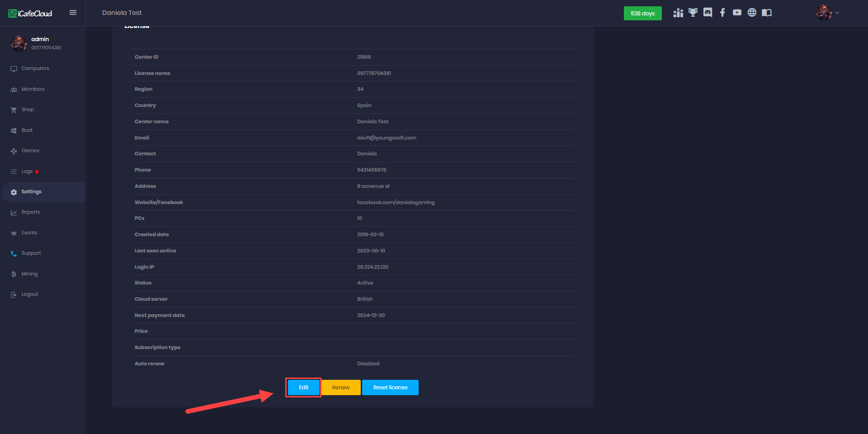Viewport: 868px width, 434px height.
Task: Click Logout in the sidebar
Action: pos(30,294)
